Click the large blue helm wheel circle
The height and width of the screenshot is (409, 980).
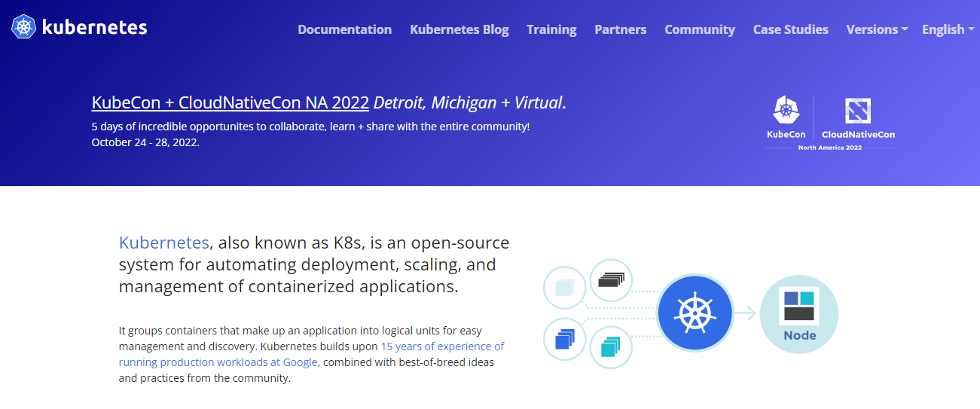click(695, 314)
